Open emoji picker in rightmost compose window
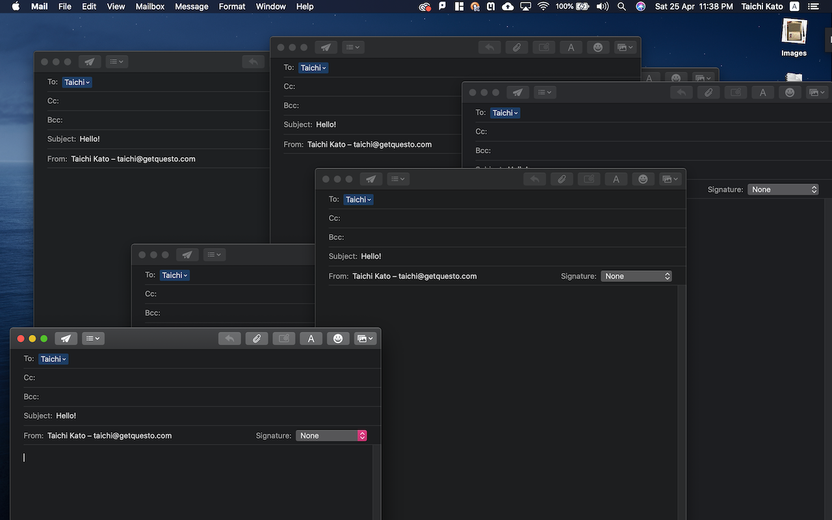This screenshot has height=520, width=832. [x=790, y=92]
